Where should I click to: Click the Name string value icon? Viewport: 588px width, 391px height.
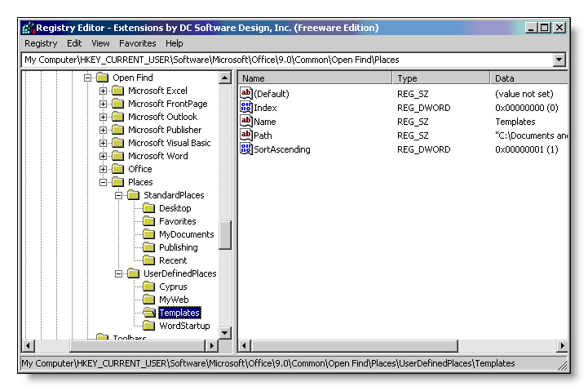point(246,121)
